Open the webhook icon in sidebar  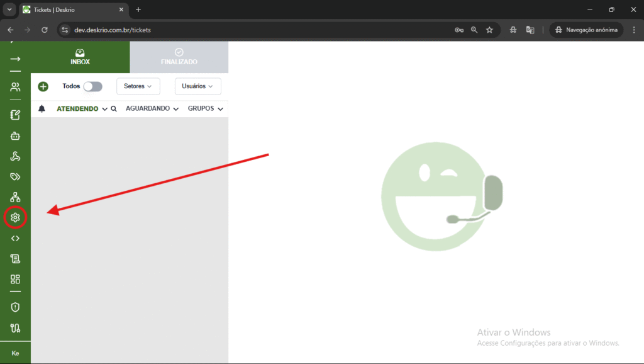pos(15,156)
